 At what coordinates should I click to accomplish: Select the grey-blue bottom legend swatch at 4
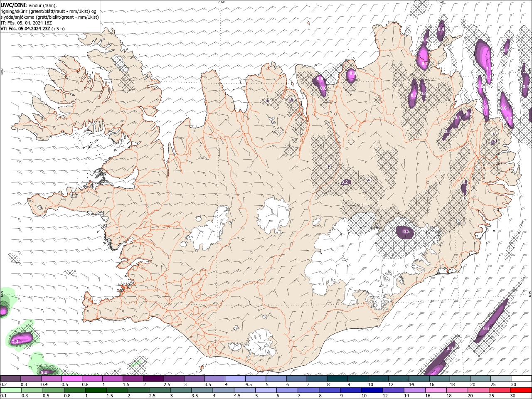[224, 390]
